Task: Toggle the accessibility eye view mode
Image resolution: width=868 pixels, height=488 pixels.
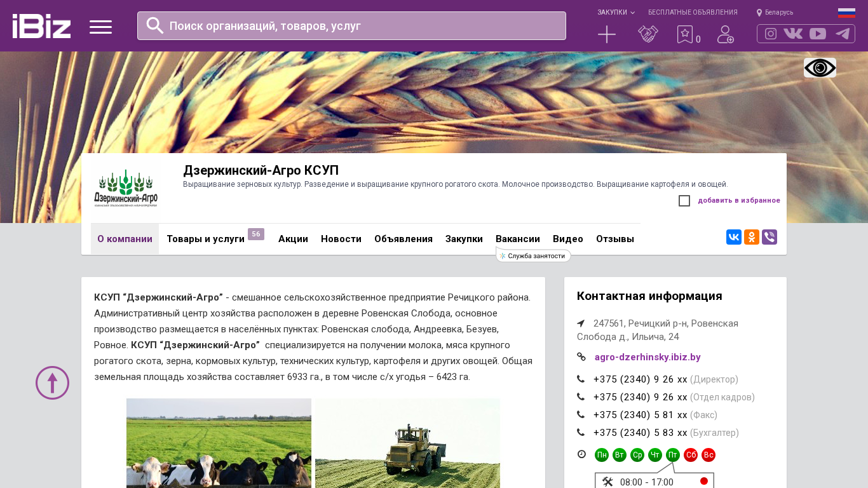Action: pyautogui.click(x=820, y=67)
